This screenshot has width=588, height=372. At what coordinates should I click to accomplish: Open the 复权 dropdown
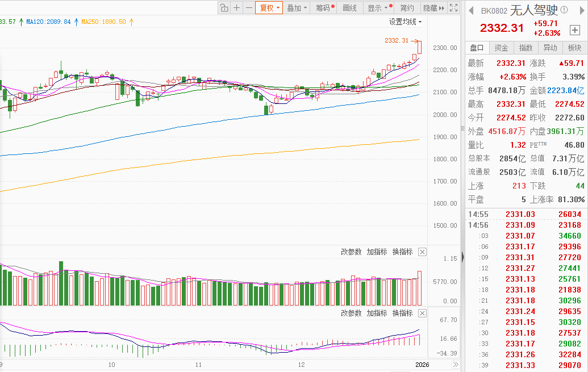point(269,8)
